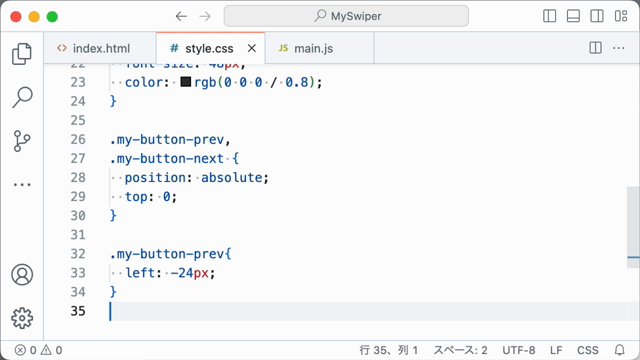Viewport: 640px width, 360px height.
Task: Toggle the primary side bar visibility
Action: [549, 16]
